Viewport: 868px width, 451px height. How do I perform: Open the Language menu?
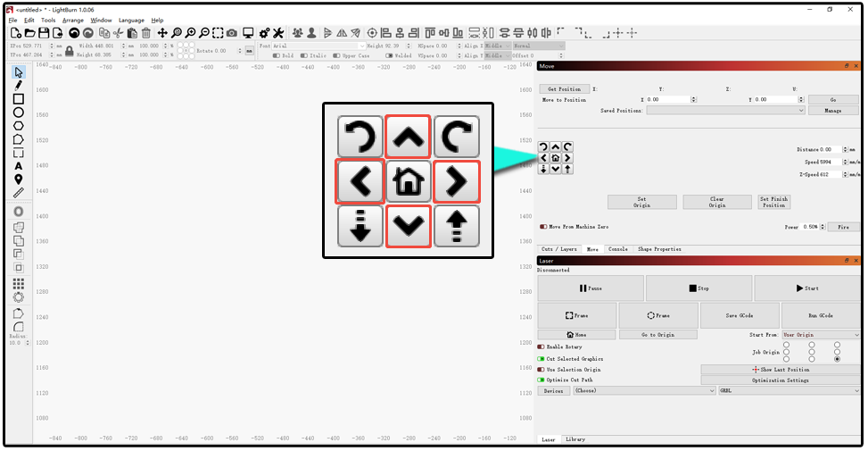pyautogui.click(x=131, y=20)
